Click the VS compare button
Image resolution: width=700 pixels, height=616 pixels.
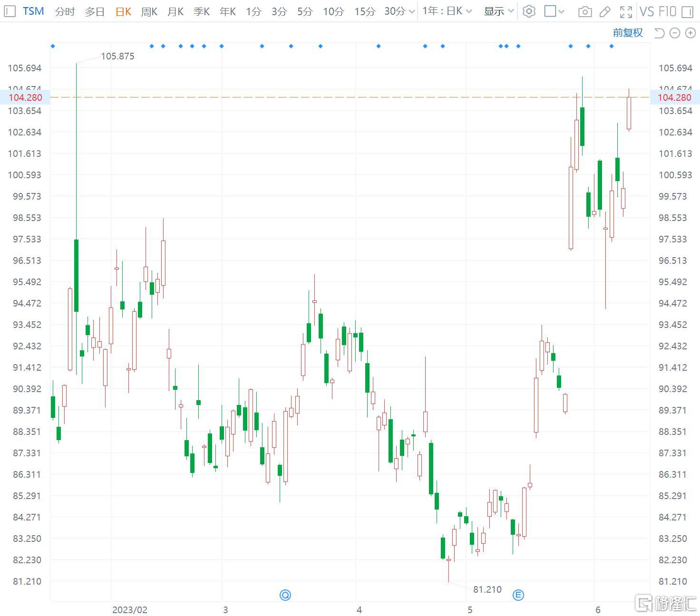pyautogui.click(x=647, y=11)
